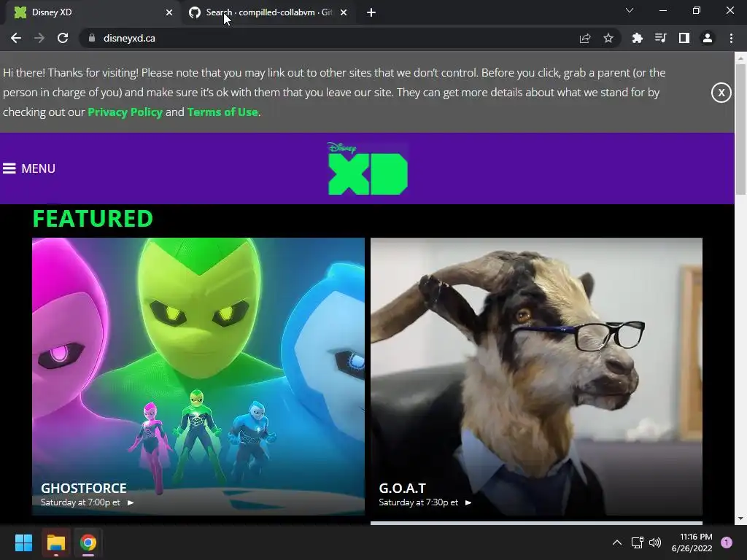Image resolution: width=747 pixels, height=560 pixels.
Task: Click the FEATURED heading
Action: click(x=93, y=219)
